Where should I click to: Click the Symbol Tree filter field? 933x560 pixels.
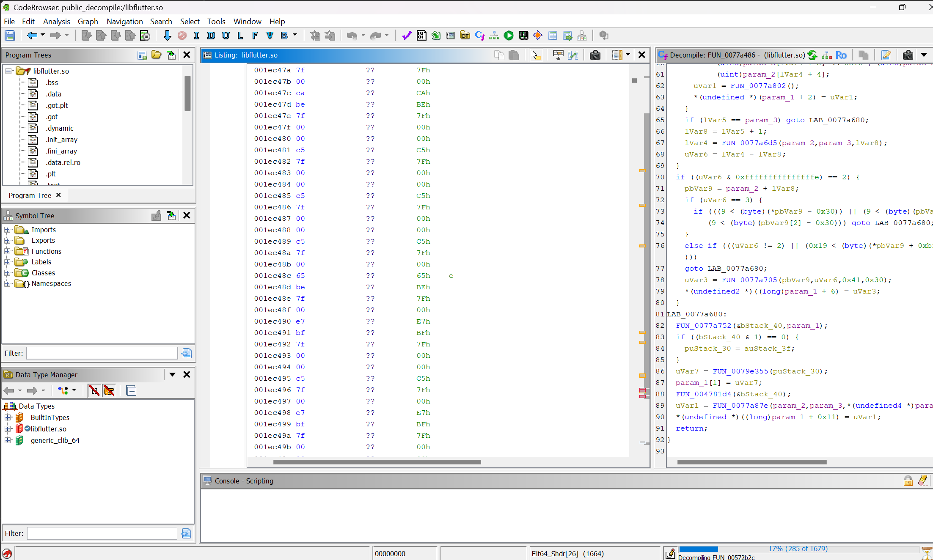click(x=102, y=353)
